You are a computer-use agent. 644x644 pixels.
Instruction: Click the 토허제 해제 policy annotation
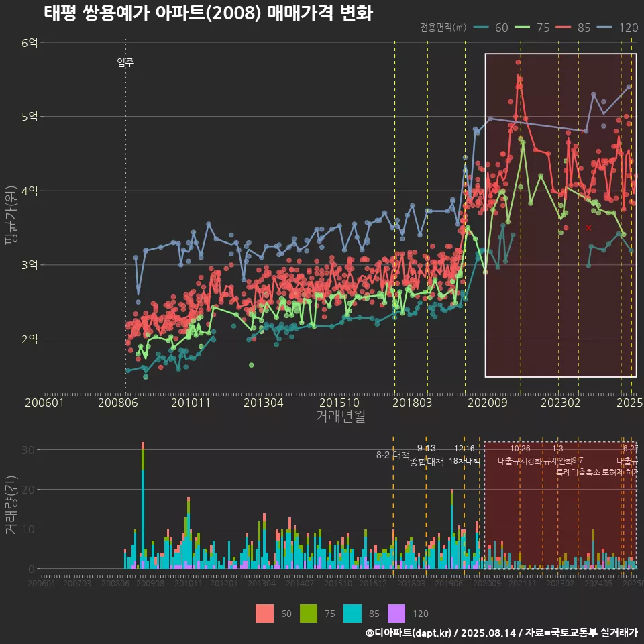(x=619, y=472)
